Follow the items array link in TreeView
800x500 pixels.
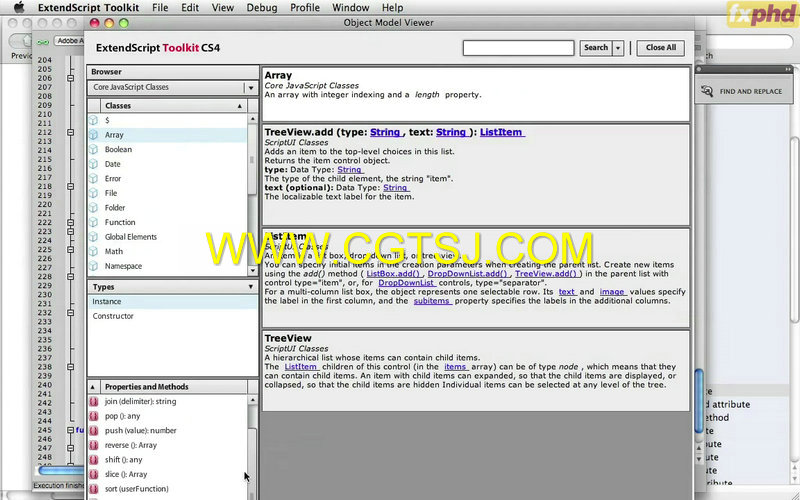point(456,367)
